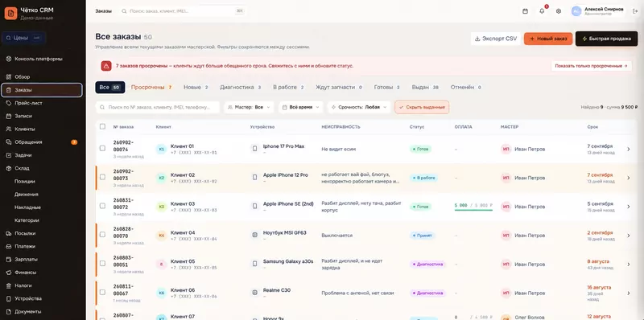Click the Новый заказ button
The width and height of the screenshot is (644, 320).
coord(548,39)
